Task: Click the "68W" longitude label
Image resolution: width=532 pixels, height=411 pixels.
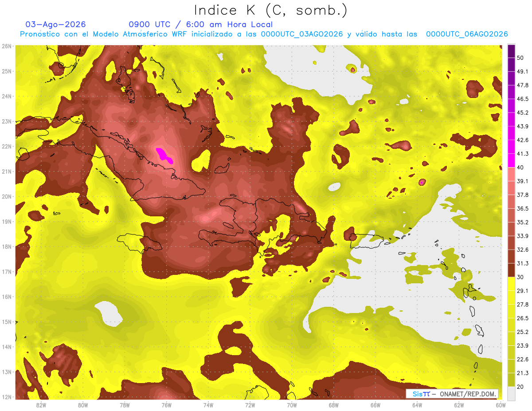Action: (x=334, y=405)
